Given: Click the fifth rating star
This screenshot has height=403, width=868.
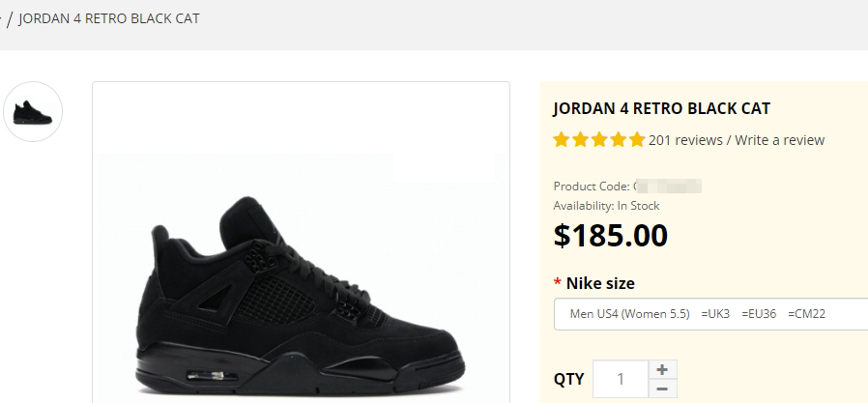Looking at the screenshot, I should [636, 140].
